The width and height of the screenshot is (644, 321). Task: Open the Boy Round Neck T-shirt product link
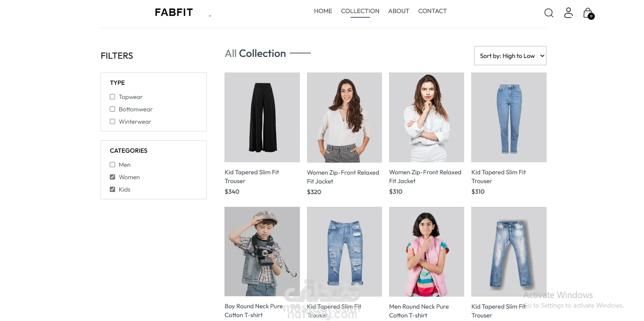click(x=253, y=310)
